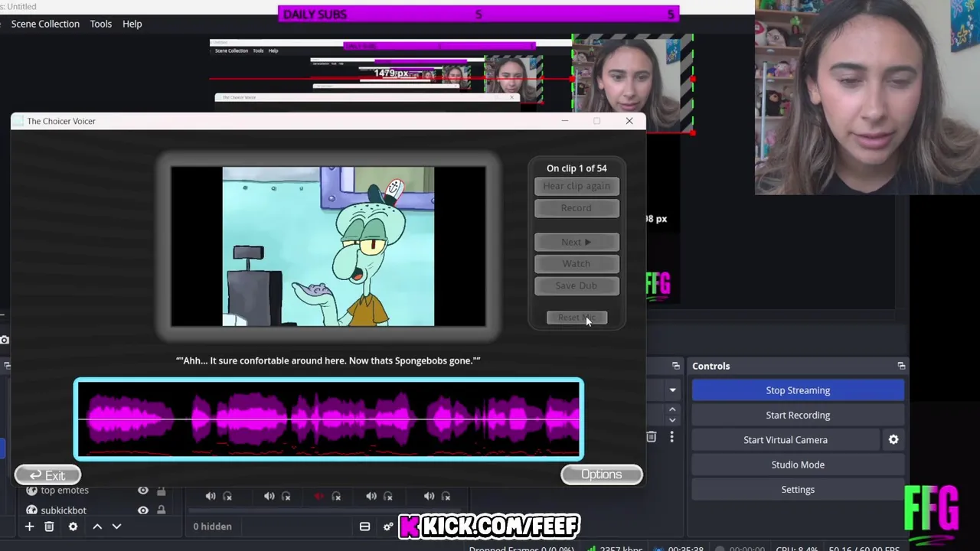Image resolution: width=980 pixels, height=551 pixels.
Task: Move the selected source down
Action: pos(116,527)
